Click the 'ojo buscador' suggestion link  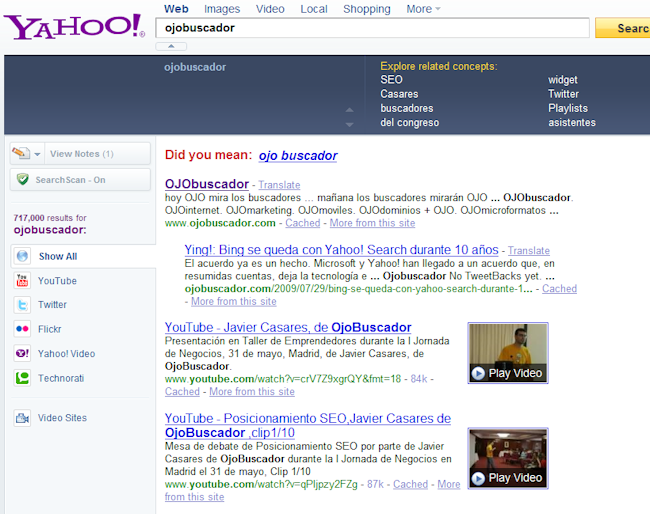[298, 155]
